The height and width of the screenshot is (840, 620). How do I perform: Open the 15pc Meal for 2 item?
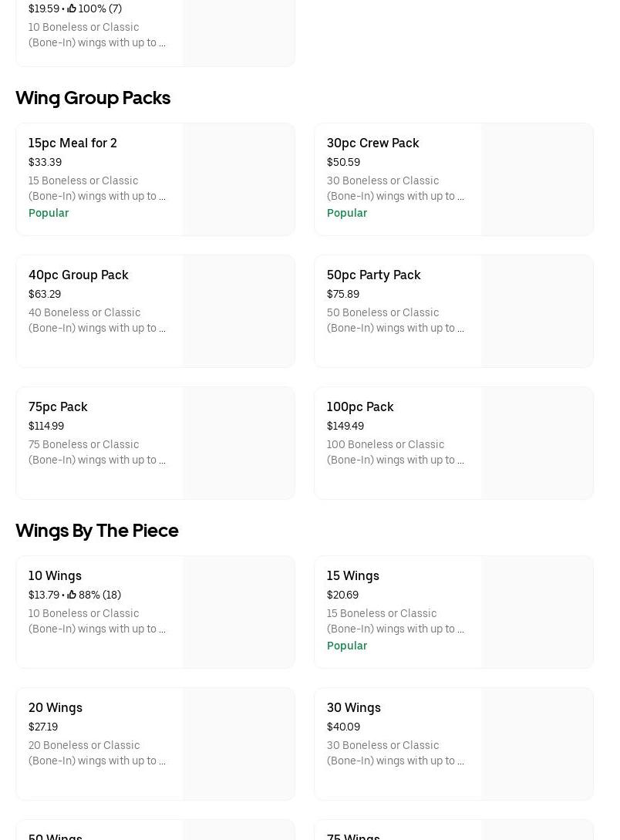[x=72, y=143]
